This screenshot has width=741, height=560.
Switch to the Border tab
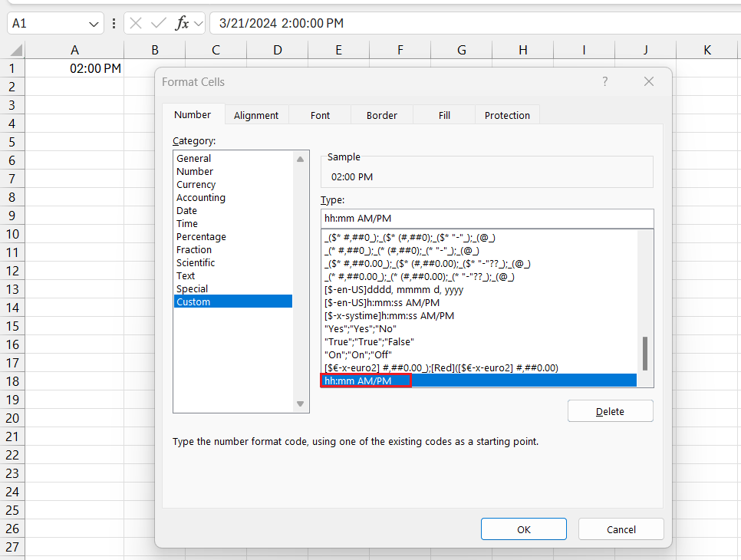(x=382, y=115)
